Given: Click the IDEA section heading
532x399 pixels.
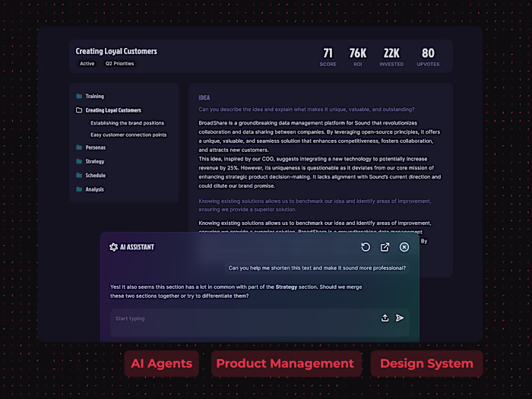Looking at the screenshot, I should click(x=204, y=98).
